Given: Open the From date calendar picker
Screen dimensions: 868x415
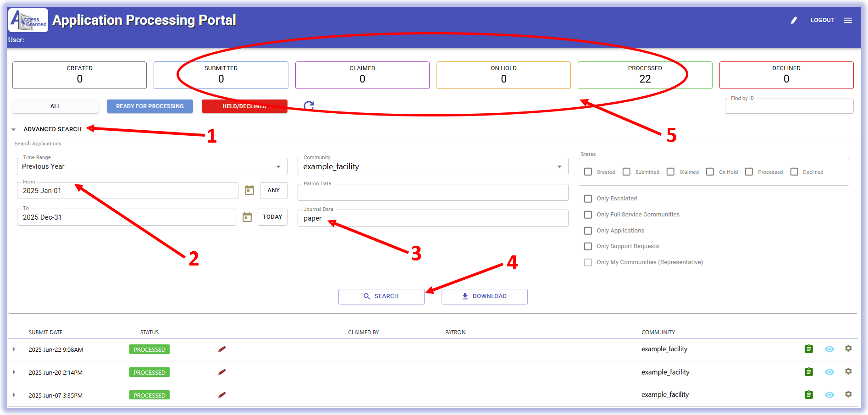Looking at the screenshot, I should (x=249, y=190).
